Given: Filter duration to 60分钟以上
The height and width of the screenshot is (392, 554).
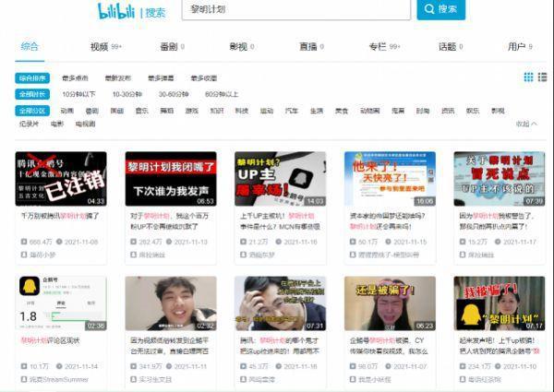Looking at the screenshot, I should 222,94.
